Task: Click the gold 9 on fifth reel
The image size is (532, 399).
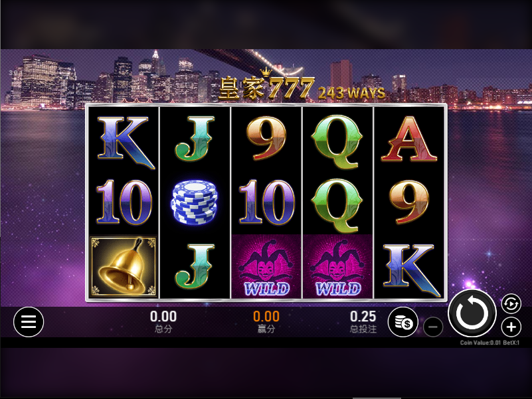Action: click(x=409, y=202)
